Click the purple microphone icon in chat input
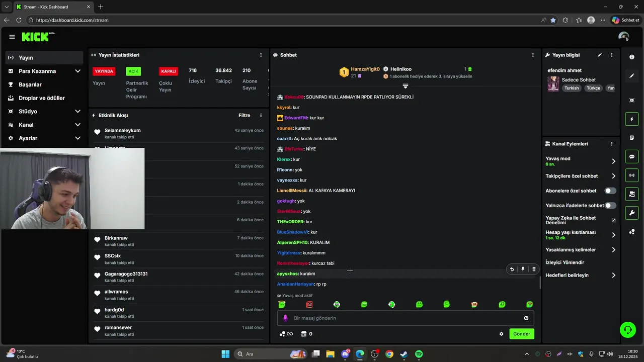 tap(285, 318)
